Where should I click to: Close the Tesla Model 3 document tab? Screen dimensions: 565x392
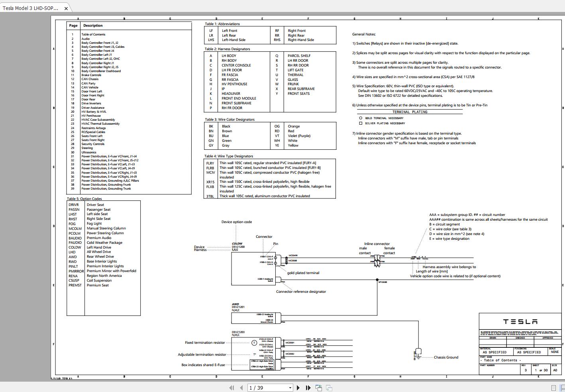[65, 8]
